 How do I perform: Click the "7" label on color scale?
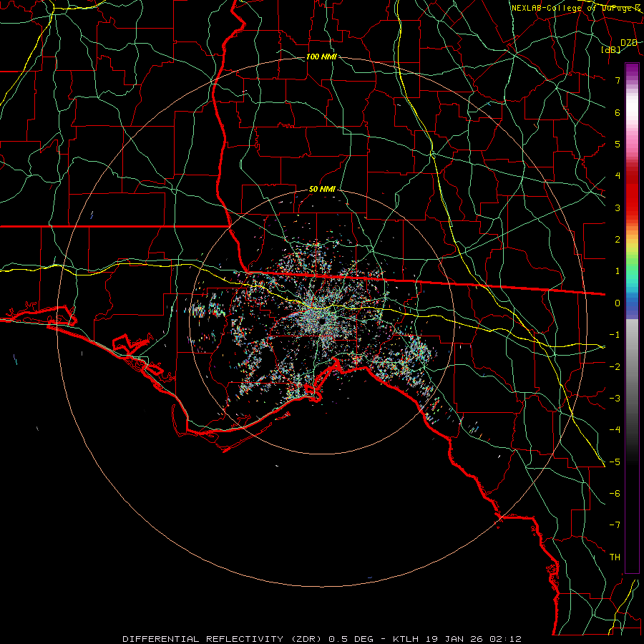[618, 80]
